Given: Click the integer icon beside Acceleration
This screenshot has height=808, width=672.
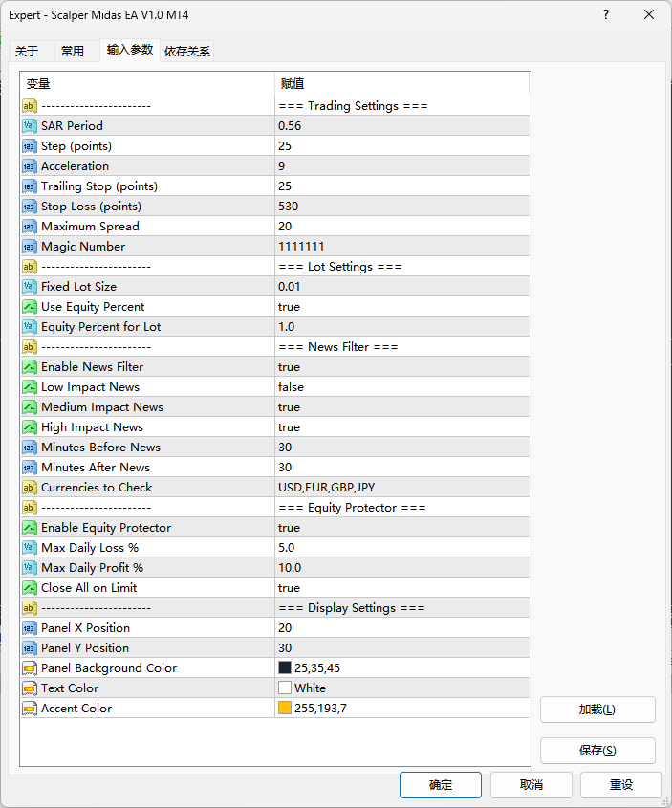Looking at the screenshot, I should click(x=29, y=166).
